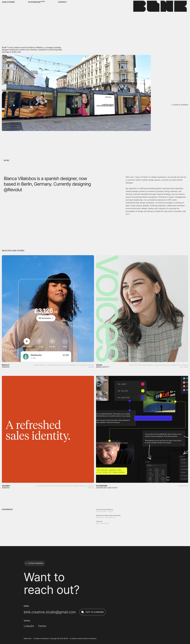Open the Revolut rebrand case study image
This screenshot has height=644, width=190.
48,309
